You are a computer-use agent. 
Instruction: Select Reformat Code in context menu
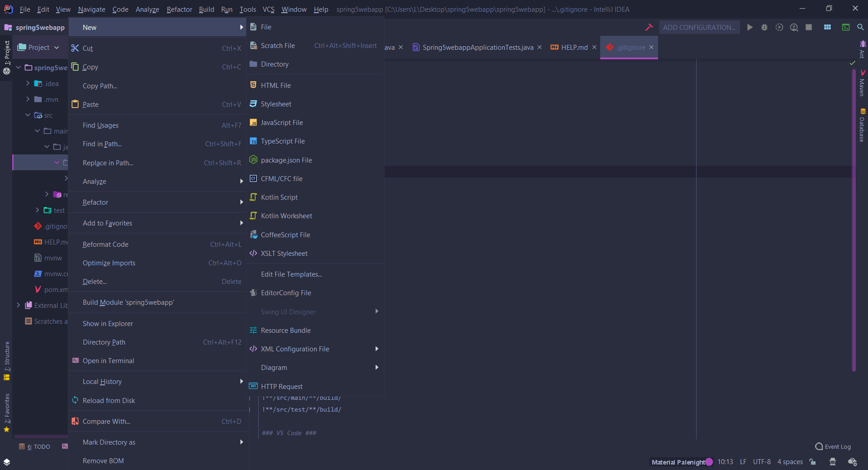click(157, 245)
